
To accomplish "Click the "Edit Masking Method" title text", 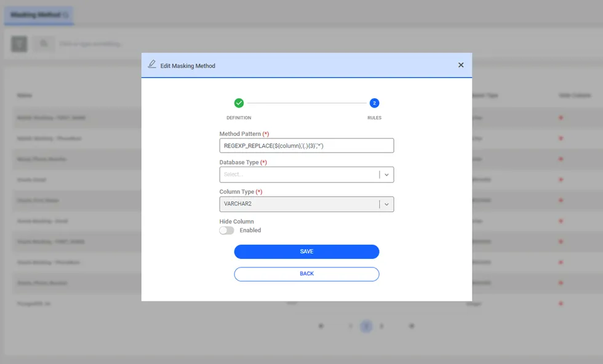I will click(188, 66).
